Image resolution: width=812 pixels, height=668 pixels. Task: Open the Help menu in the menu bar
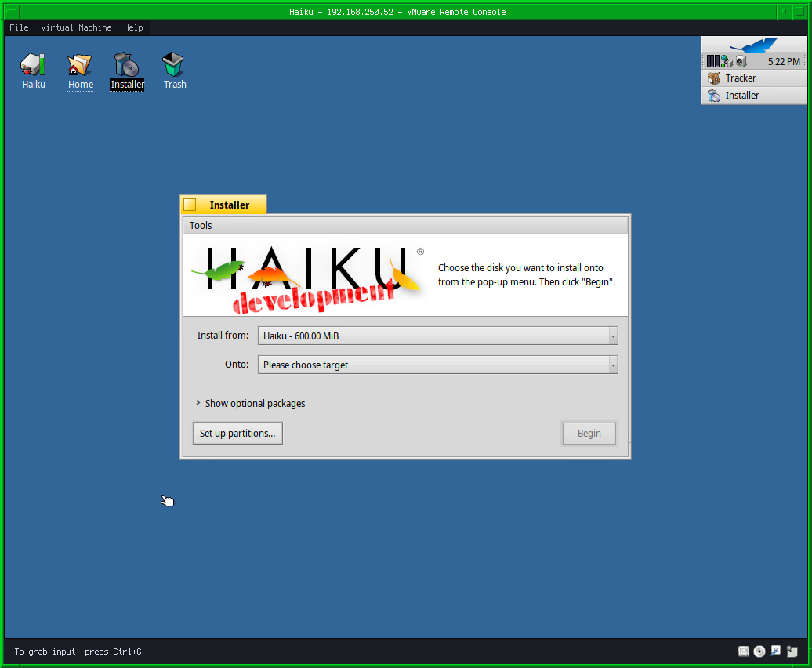pyautogui.click(x=133, y=27)
